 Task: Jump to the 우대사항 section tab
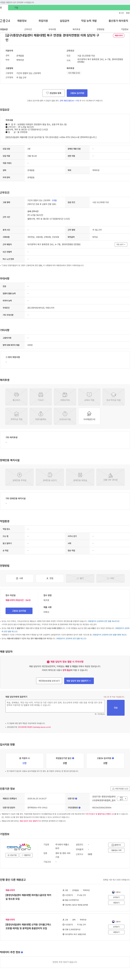[52, 29]
